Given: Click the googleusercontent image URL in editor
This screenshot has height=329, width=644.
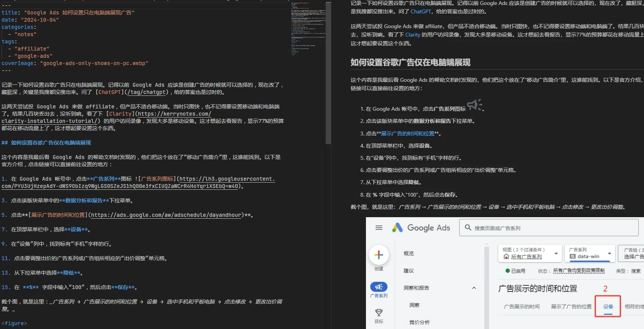Looking at the screenshot, I should click(x=138, y=183).
